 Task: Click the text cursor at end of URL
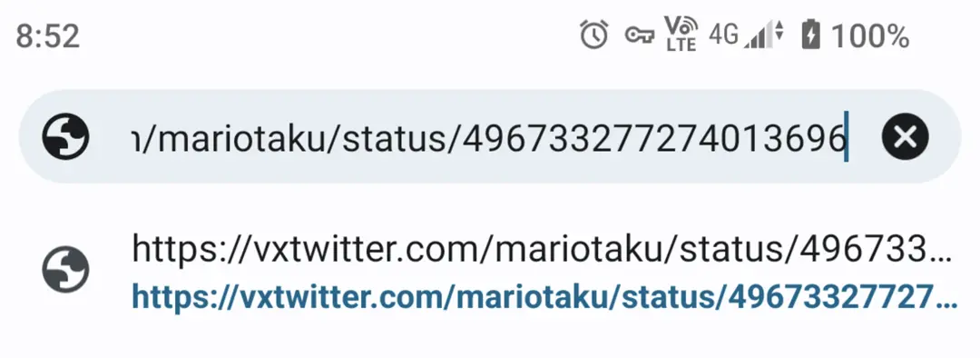846,136
